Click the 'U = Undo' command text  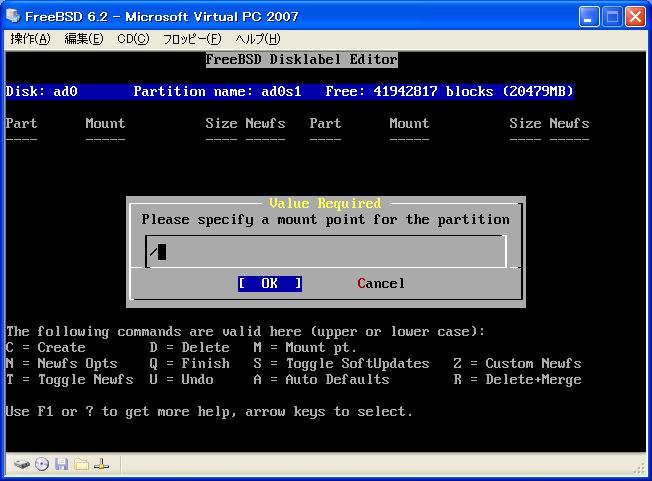[x=182, y=380]
